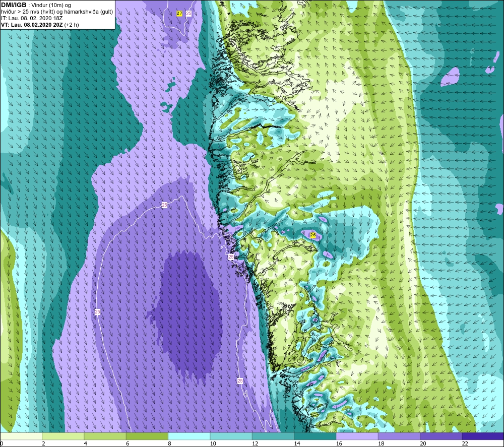Click the '22' color scale tick label
Screen dimensions: 504x447
(465, 443)
